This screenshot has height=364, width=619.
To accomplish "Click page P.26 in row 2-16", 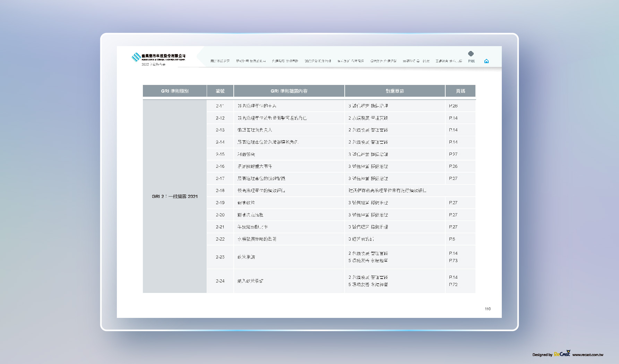I will coord(453,166).
